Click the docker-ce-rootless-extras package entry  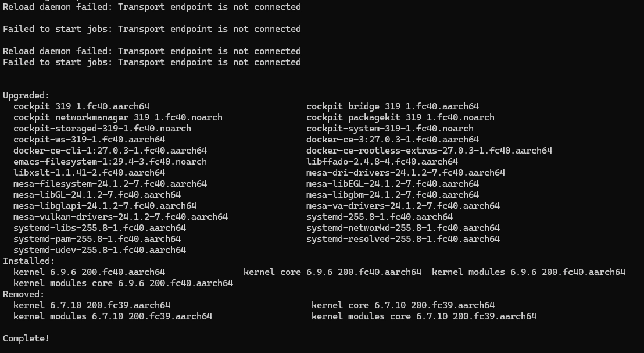click(429, 151)
